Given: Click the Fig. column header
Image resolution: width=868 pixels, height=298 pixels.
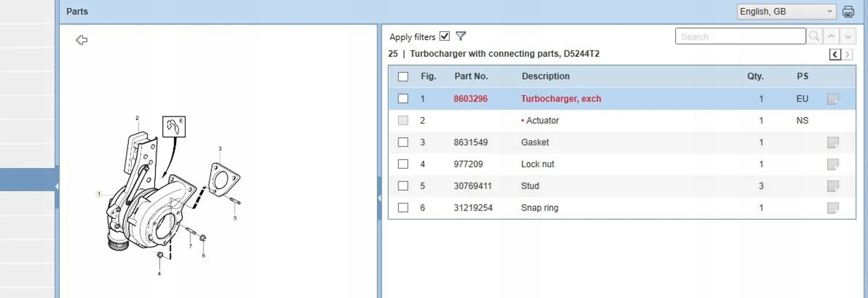Looking at the screenshot, I should 428,76.
